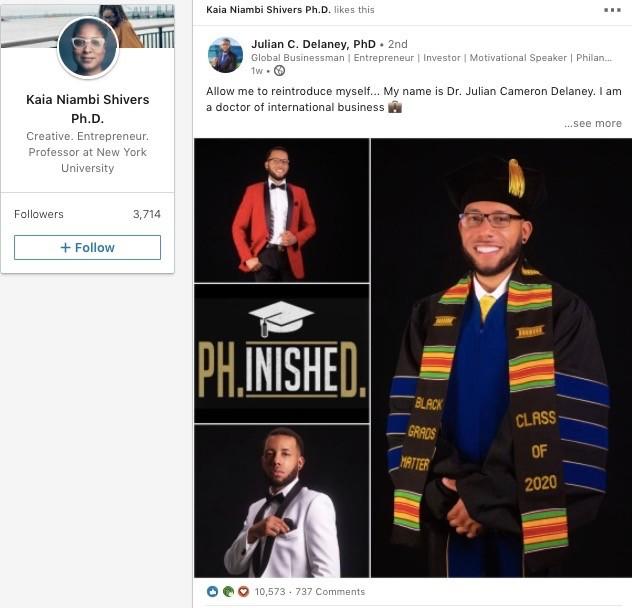This screenshot has height=608, width=632.
Task: Click Julian C. Delaney's small profile avatar
Action: (x=225, y=55)
